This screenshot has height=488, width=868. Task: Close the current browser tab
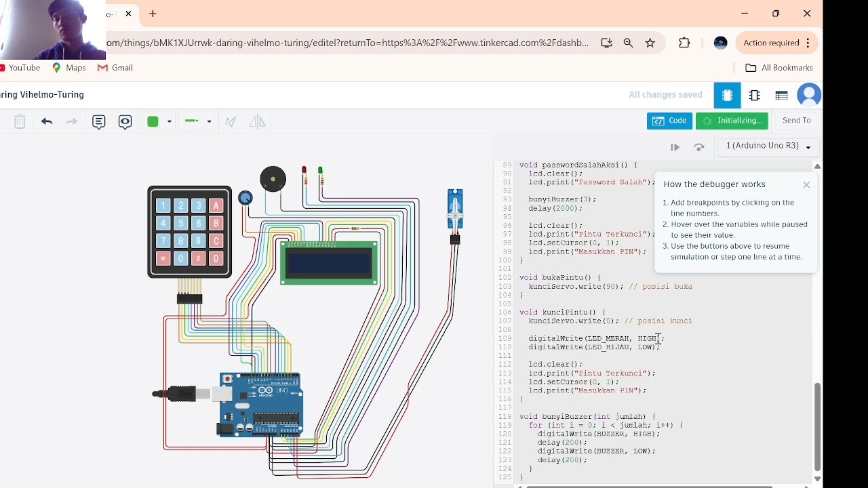tap(128, 14)
